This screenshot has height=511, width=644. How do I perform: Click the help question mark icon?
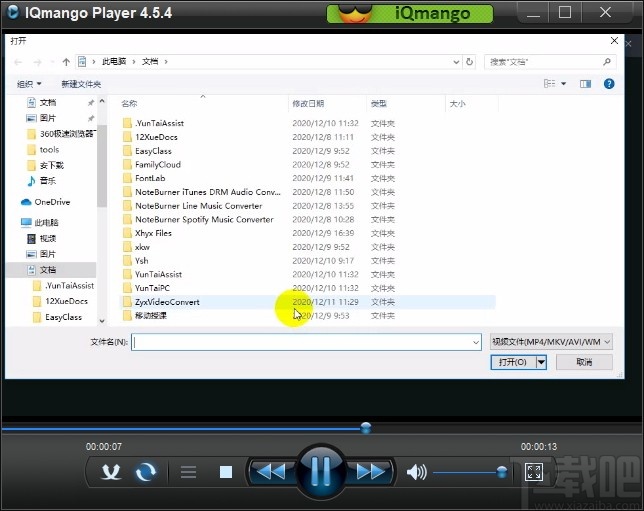tap(609, 84)
